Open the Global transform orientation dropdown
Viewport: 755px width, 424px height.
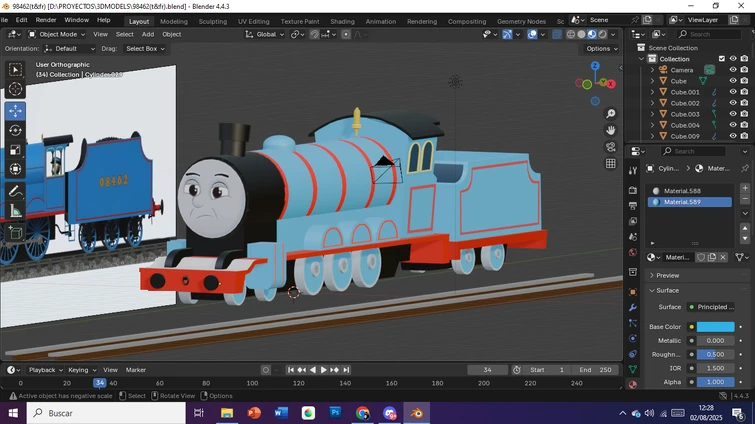click(x=265, y=34)
